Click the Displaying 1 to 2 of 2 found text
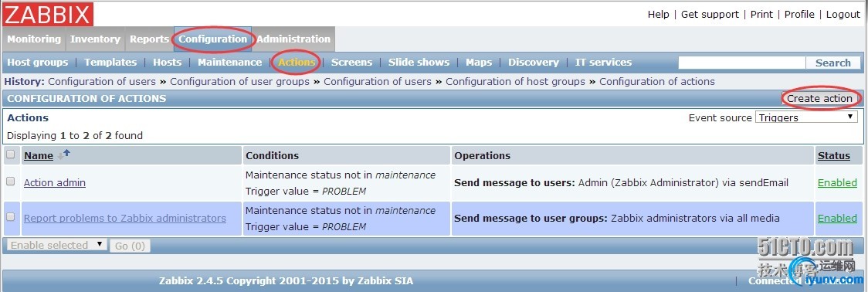868x292 pixels. tap(75, 135)
